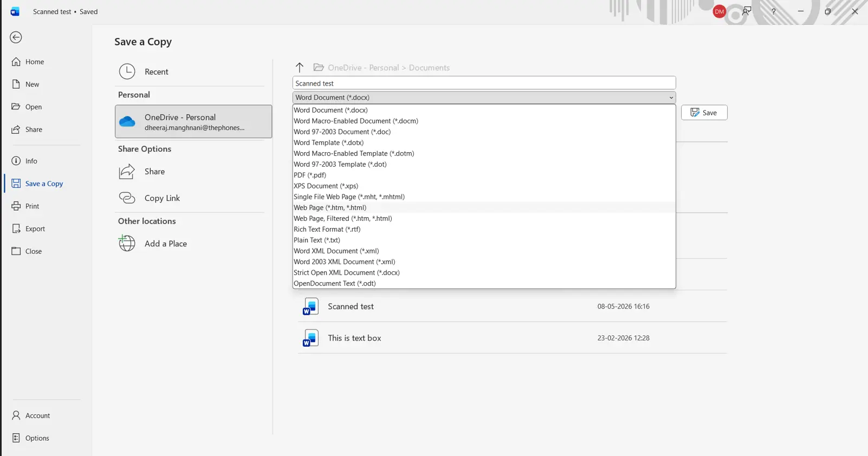The width and height of the screenshot is (868, 456).
Task: Click the Share icon in the left sidebar
Action: pyautogui.click(x=16, y=129)
